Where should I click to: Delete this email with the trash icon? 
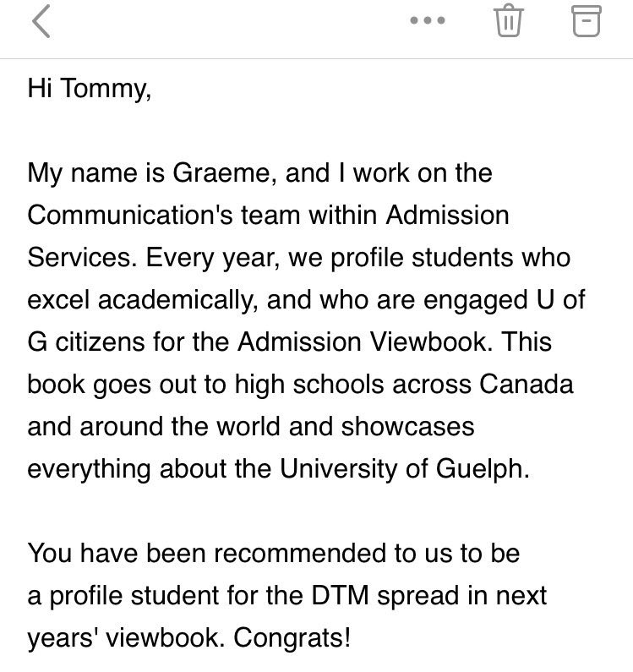509,20
